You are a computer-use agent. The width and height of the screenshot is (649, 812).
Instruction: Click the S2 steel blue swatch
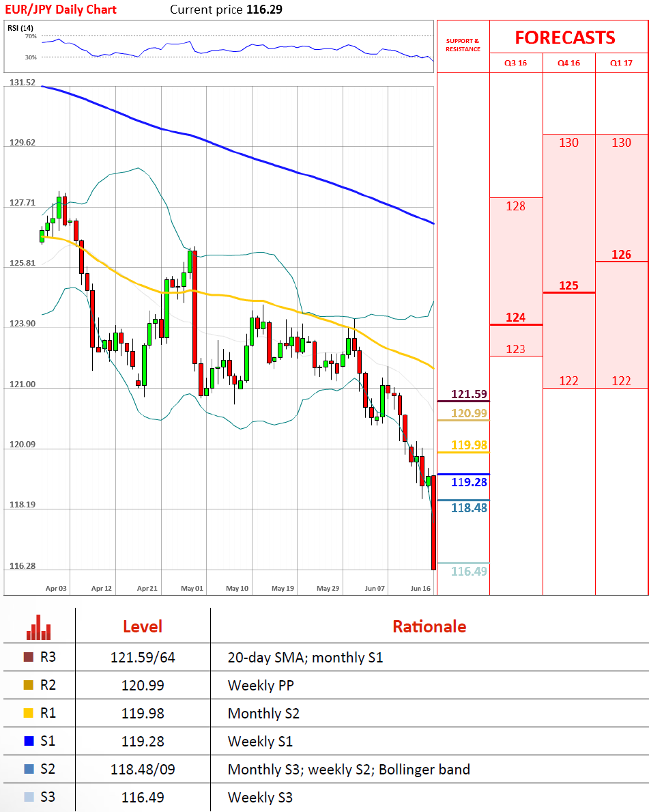29,769
